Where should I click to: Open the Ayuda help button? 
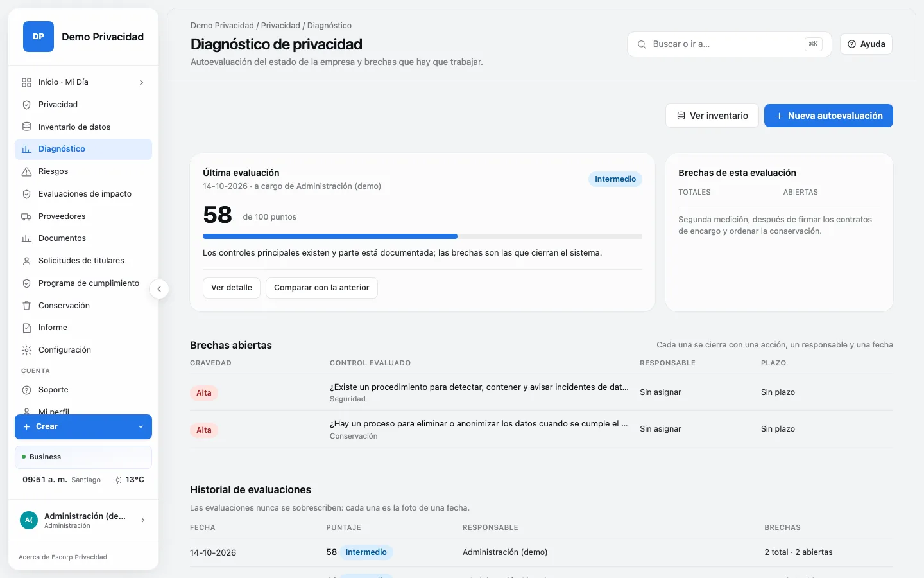point(866,44)
